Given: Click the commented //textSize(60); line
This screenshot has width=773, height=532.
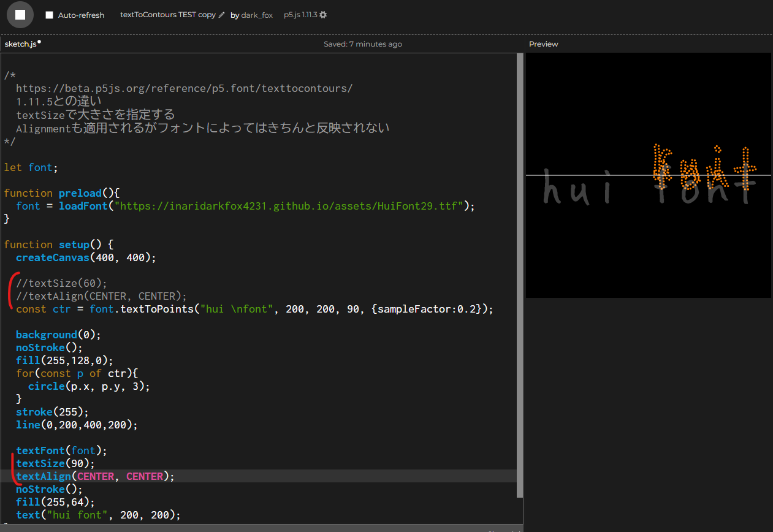Looking at the screenshot, I should pyautogui.click(x=61, y=283).
